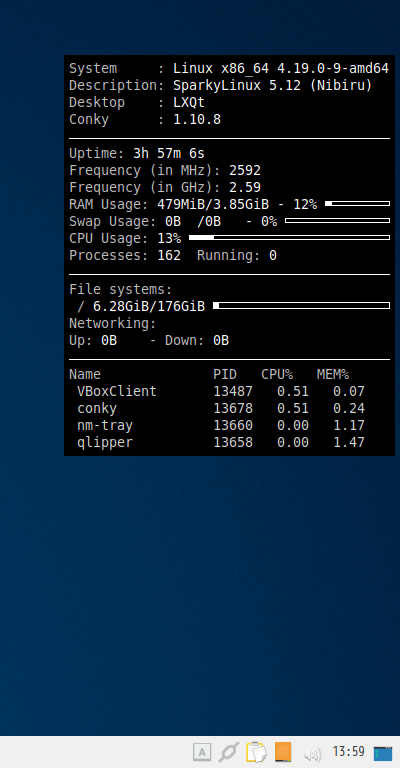
Task: Select the nm-tray process row
Action: pyautogui.click(x=221, y=426)
